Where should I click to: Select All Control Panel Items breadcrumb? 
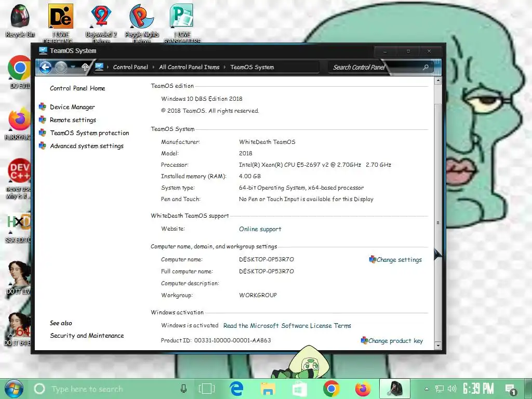189,67
